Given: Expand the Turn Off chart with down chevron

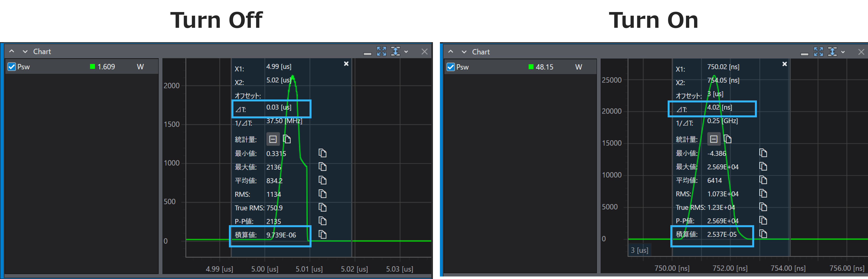Looking at the screenshot, I should tap(25, 51).
